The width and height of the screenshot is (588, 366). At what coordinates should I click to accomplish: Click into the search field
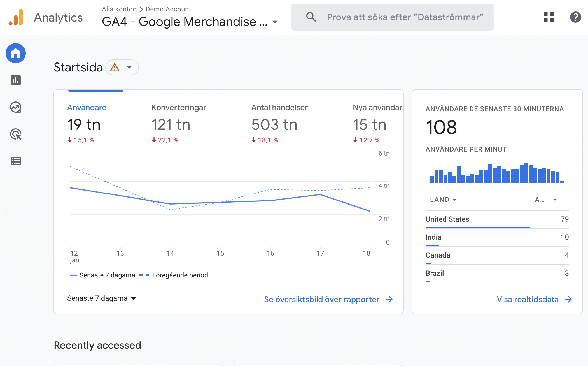405,17
